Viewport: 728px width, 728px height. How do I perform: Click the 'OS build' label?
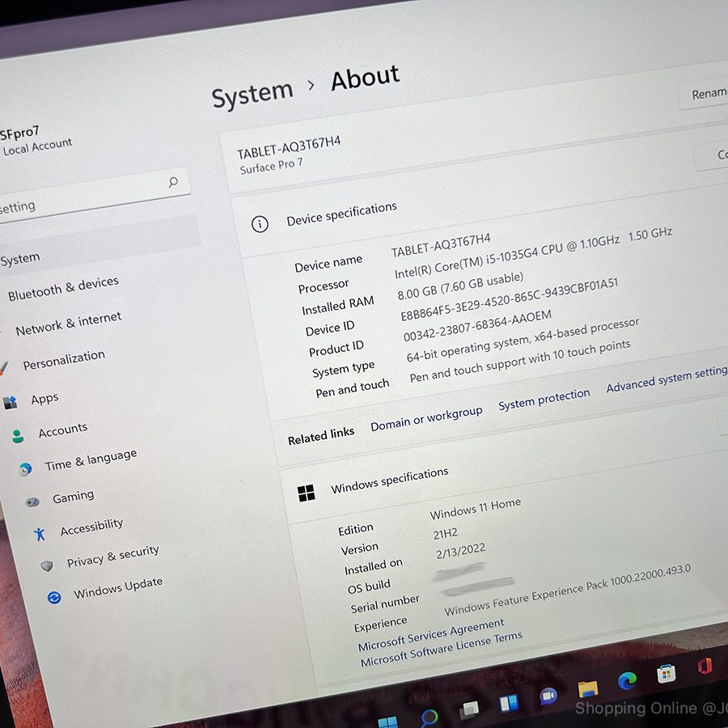(x=369, y=587)
